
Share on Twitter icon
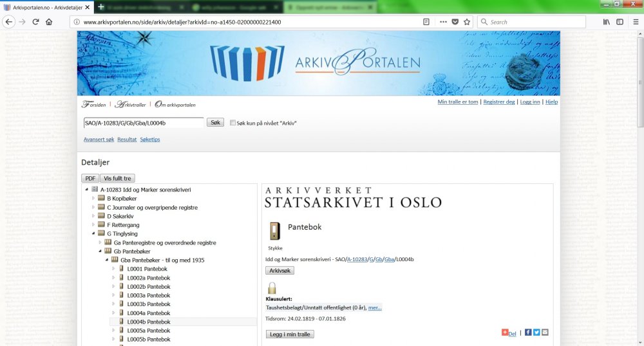[x=536, y=332]
